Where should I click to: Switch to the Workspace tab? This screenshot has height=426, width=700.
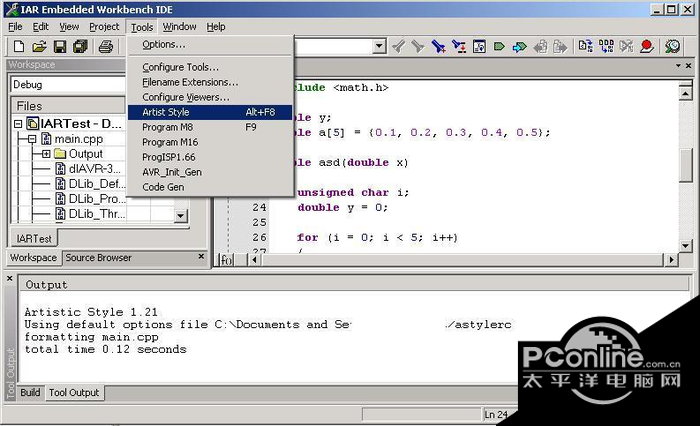tap(33, 258)
